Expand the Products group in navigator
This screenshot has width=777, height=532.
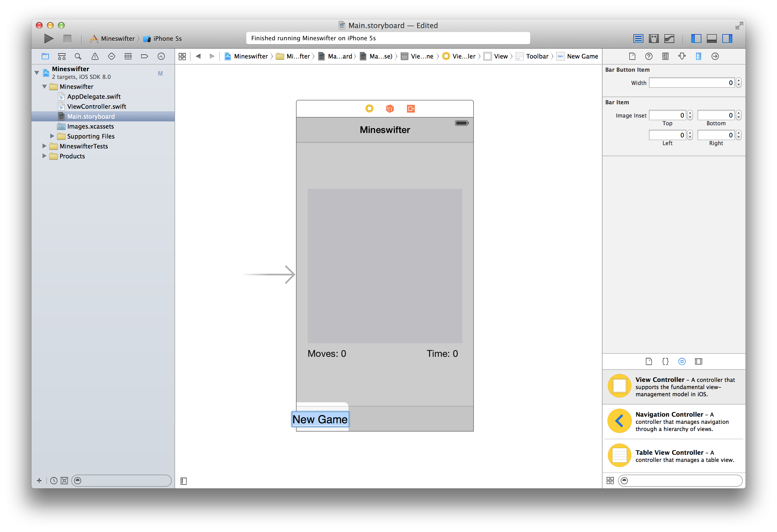click(x=44, y=156)
